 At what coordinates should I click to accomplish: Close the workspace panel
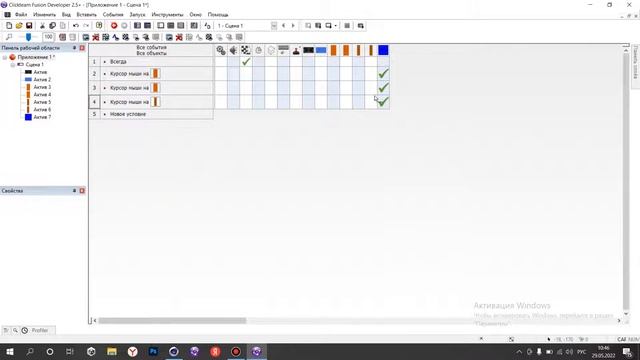pyautogui.click(x=82, y=48)
